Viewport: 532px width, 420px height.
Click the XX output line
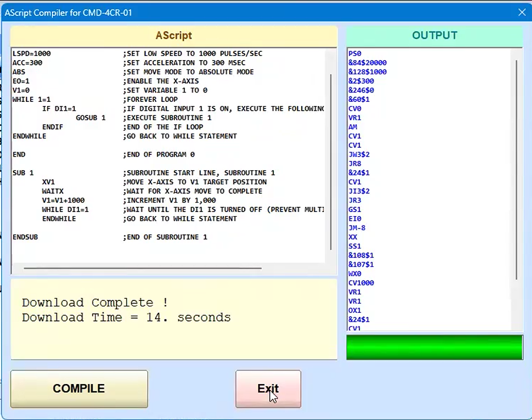(353, 237)
